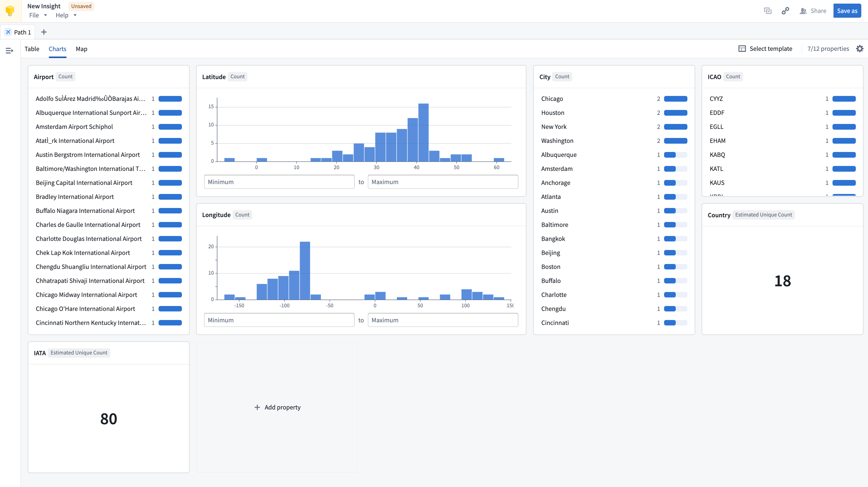
Task: Click the Longitude Maximum input field
Action: point(443,320)
